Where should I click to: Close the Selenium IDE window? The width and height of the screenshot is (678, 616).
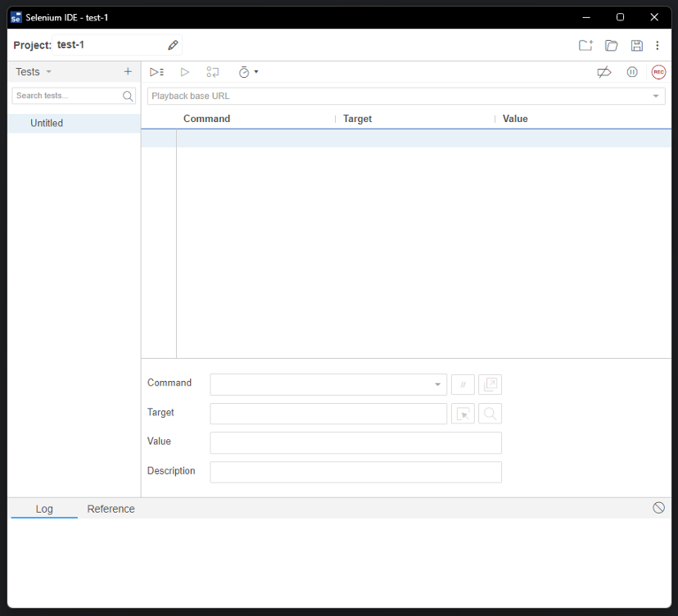tap(654, 17)
